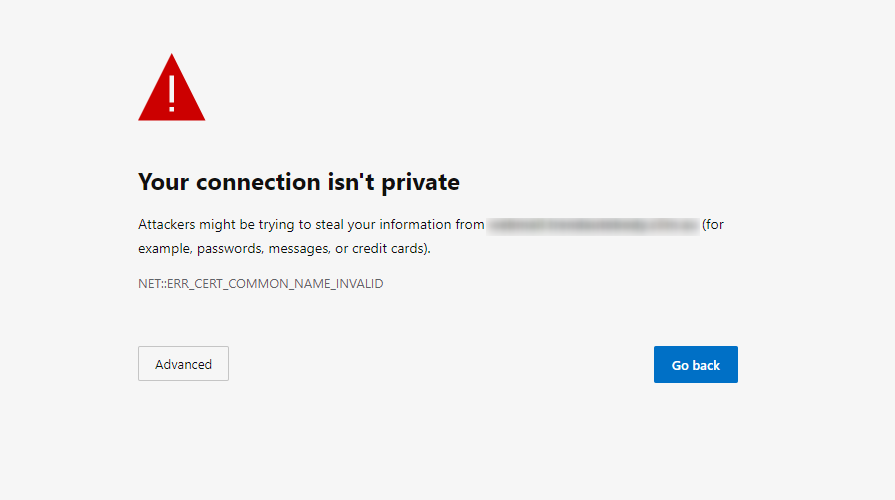Click the word 'isn't' in the heading

coord(351,182)
